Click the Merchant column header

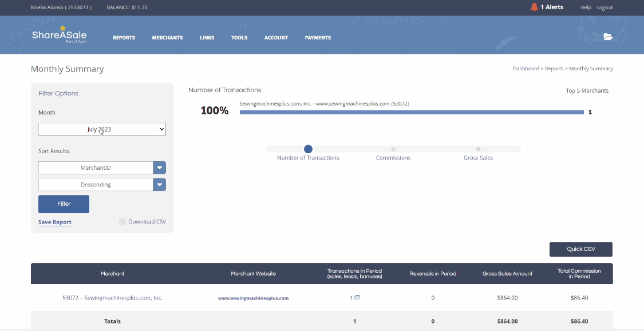(x=113, y=274)
